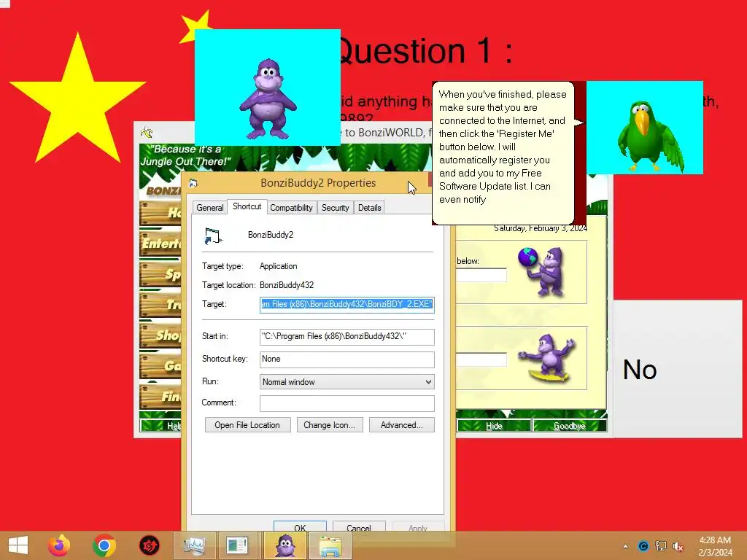Open File Explorer on the taskbar

[x=330, y=545]
